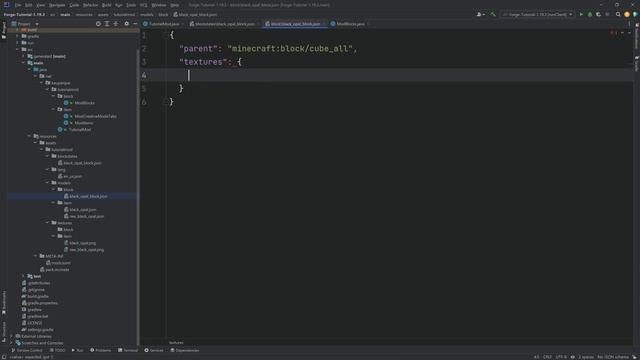
Task: Click the Search Everywhere magnifier icon
Action: (x=618, y=14)
